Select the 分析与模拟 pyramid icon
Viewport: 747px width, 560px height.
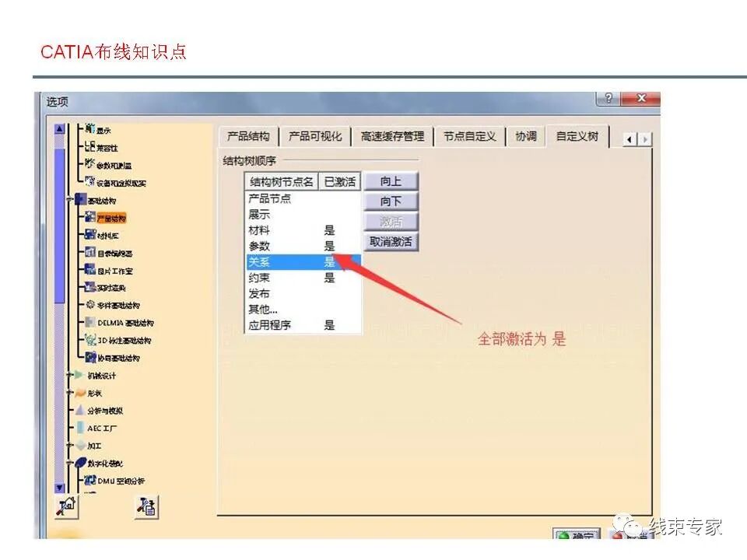(x=80, y=411)
